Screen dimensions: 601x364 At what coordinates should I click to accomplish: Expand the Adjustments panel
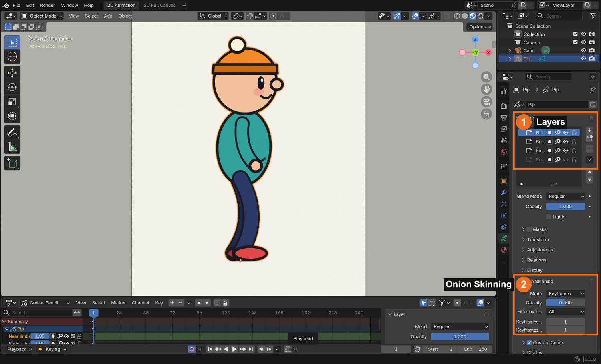(540, 250)
